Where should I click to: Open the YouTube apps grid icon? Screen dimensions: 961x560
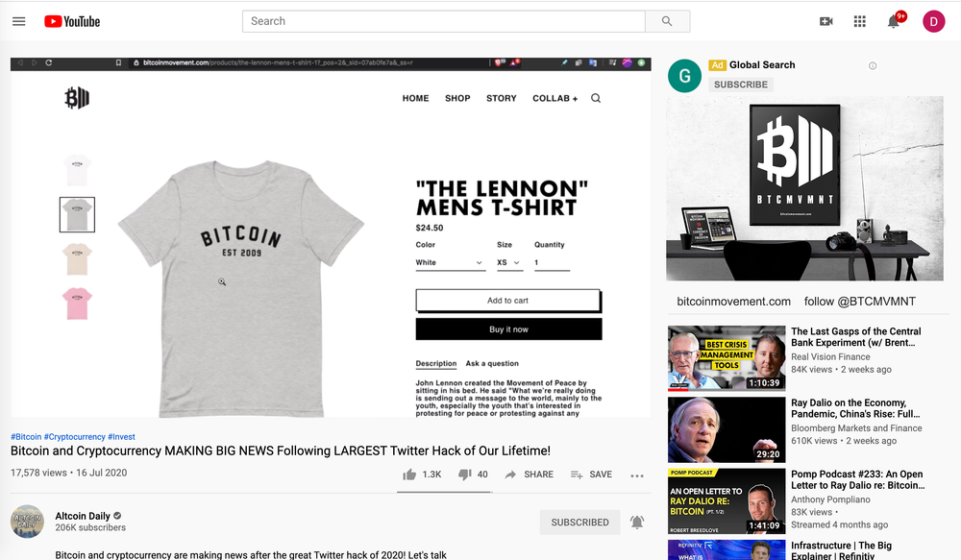[860, 21]
